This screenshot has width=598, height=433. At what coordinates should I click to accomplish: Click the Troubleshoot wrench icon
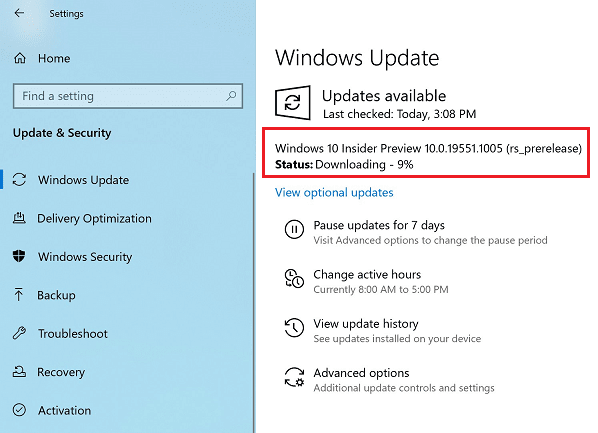point(19,333)
